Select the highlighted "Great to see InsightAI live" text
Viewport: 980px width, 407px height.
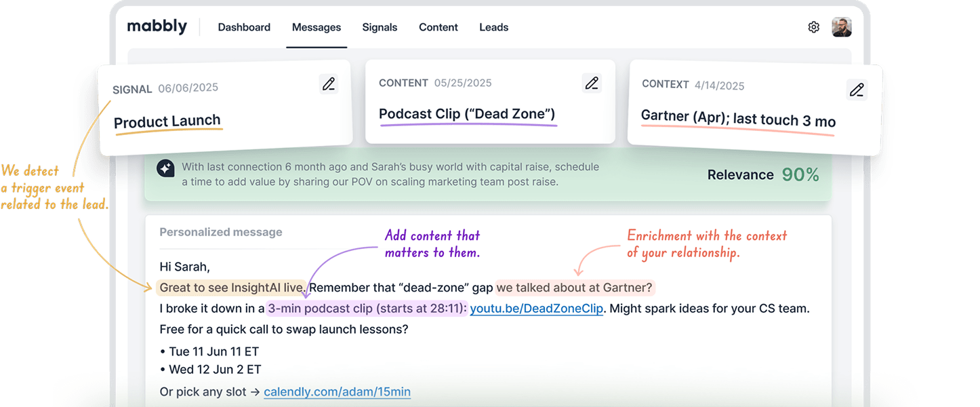point(232,288)
